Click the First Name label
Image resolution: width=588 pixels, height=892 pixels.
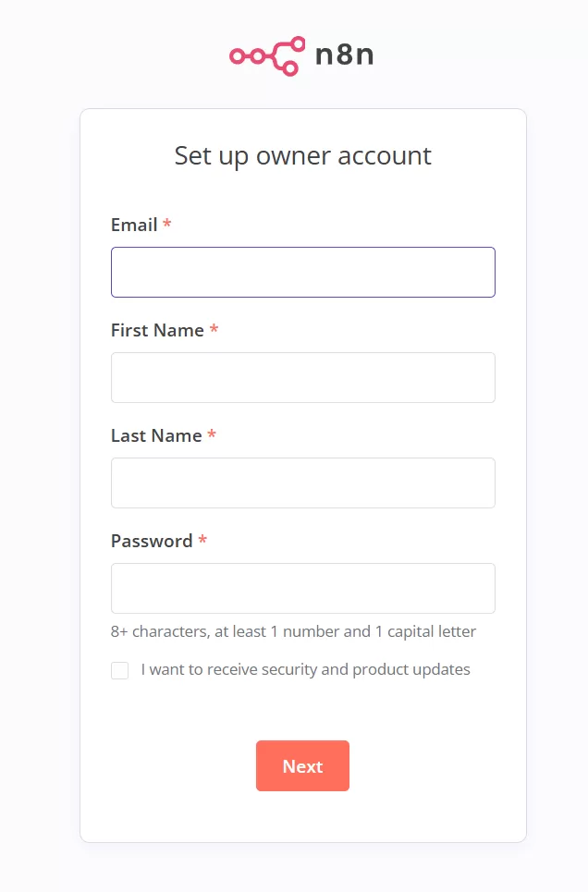[x=157, y=330]
